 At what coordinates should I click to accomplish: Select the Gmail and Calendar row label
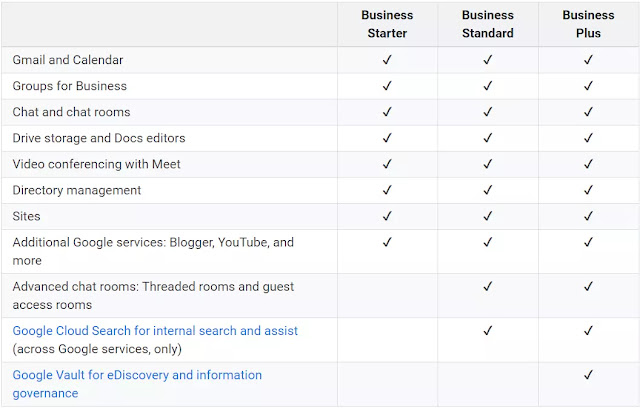pyautogui.click(x=68, y=60)
